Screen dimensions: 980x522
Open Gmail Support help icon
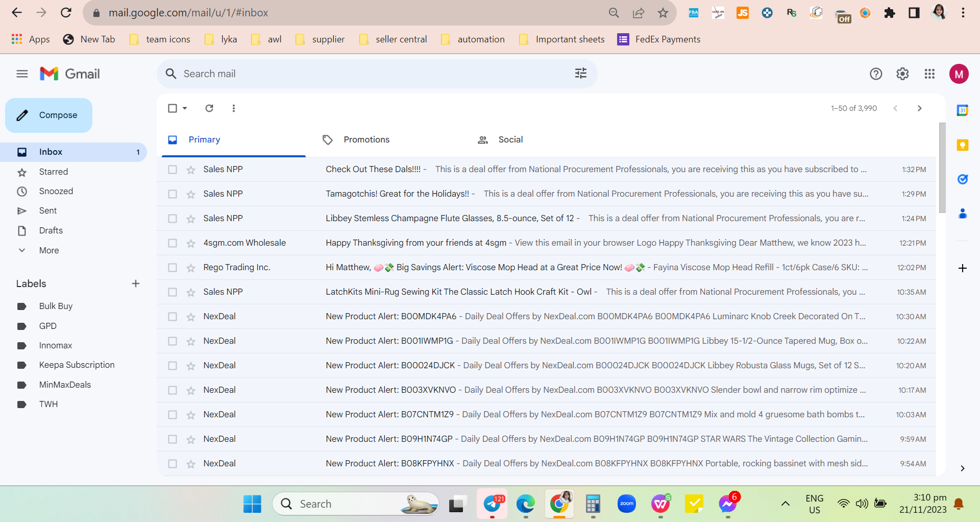click(x=876, y=74)
